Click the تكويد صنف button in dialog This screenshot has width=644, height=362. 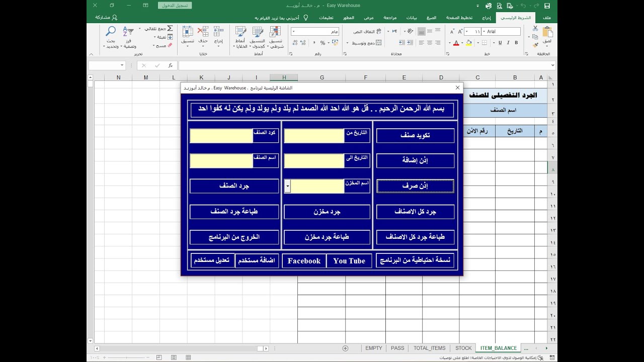pyautogui.click(x=415, y=136)
